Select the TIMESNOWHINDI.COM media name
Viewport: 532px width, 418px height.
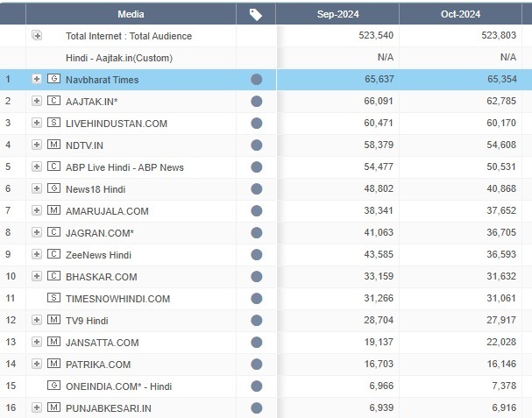pyautogui.click(x=117, y=299)
